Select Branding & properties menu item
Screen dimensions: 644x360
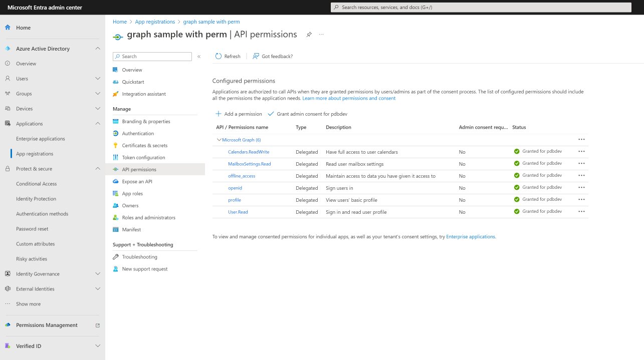click(145, 121)
